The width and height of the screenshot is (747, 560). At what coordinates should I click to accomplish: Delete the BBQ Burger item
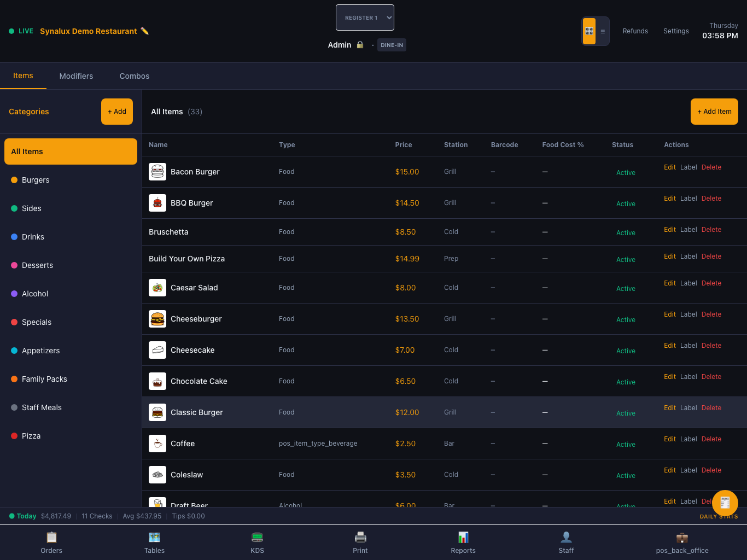click(711, 199)
